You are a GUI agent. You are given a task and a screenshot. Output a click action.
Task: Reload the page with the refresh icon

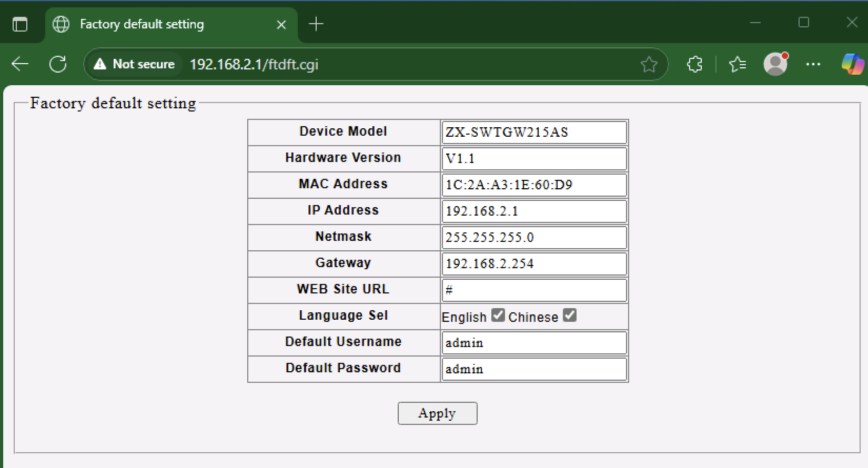coord(58,64)
